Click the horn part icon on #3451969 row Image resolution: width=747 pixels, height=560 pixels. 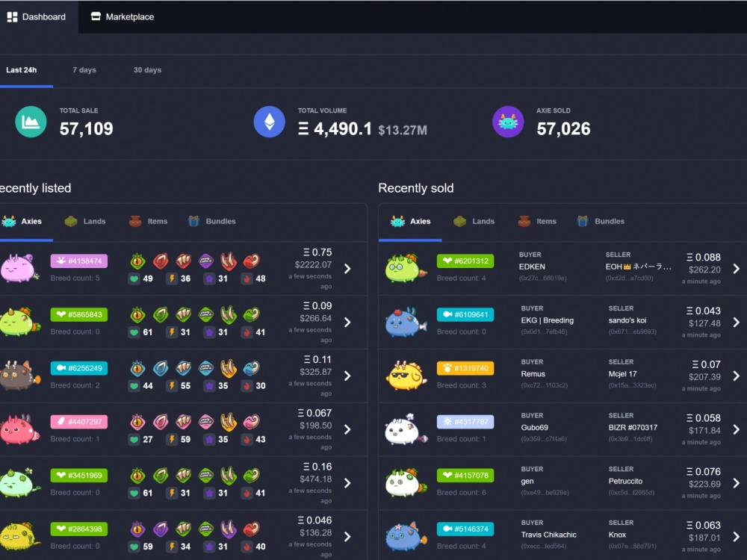click(229, 474)
